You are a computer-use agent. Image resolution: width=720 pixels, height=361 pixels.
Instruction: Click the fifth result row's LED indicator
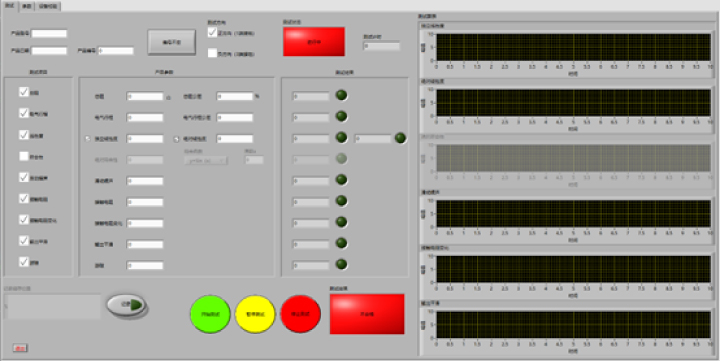341,180
